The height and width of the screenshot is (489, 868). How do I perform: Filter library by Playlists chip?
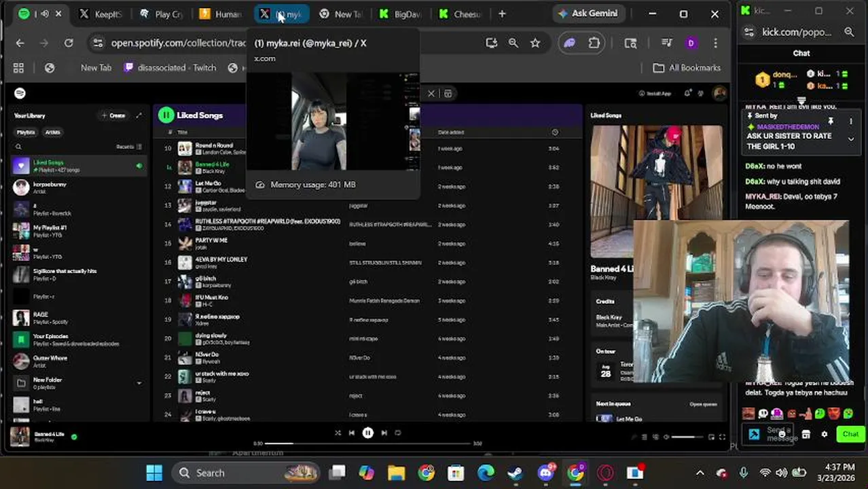pos(26,132)
